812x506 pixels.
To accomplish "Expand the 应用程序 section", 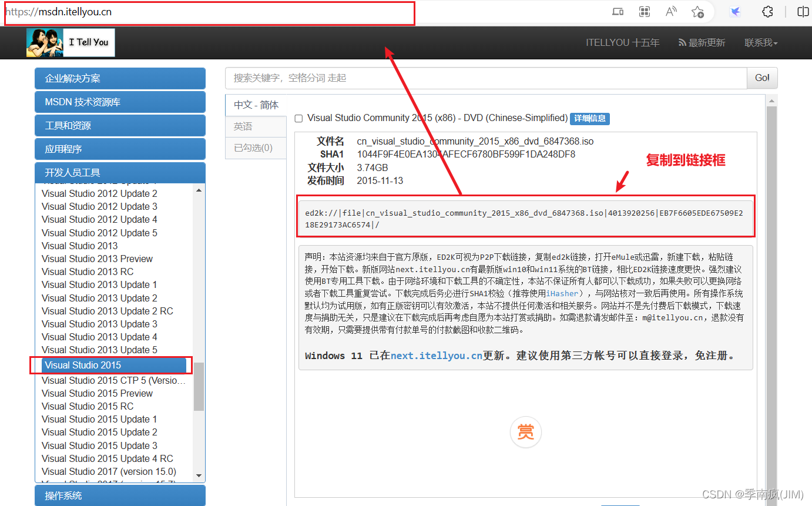I will [120, 149].
